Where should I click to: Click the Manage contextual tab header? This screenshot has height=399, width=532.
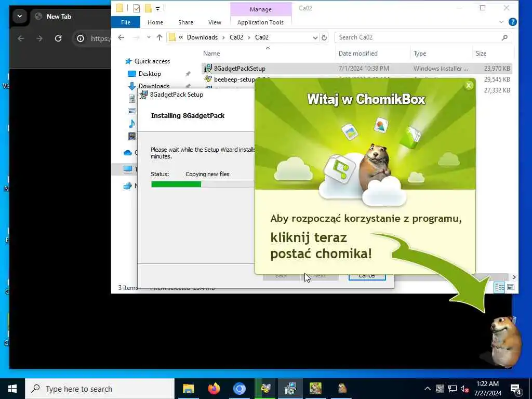261,9
